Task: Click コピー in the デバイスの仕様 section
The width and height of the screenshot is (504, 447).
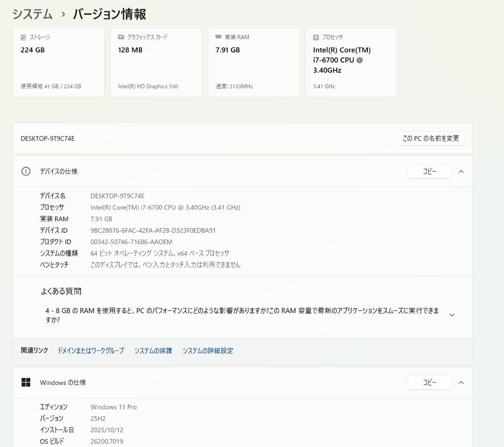Action: pyautogui.click(x=429, y=171)
